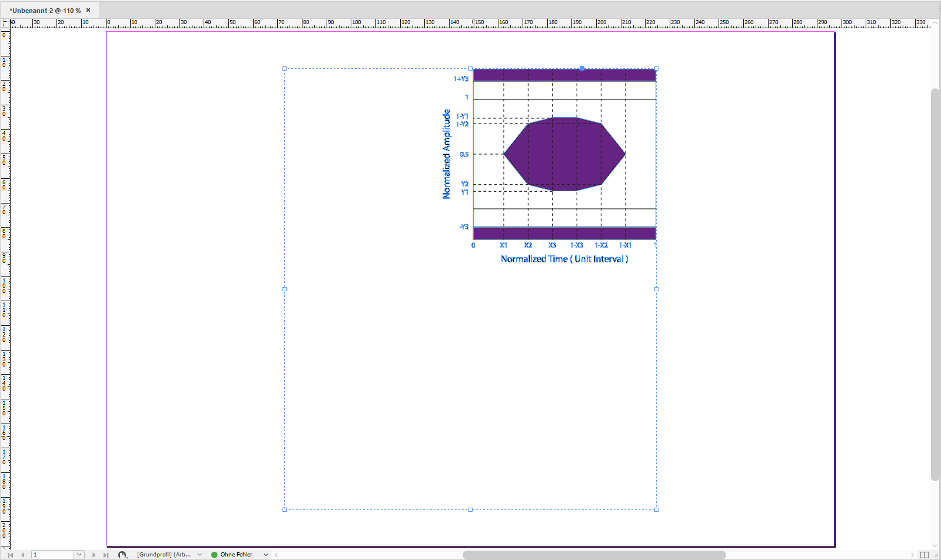The image size is (941, 560).
Task: Open the Grundprofil preflight profile dropdown
Action: 200,555
